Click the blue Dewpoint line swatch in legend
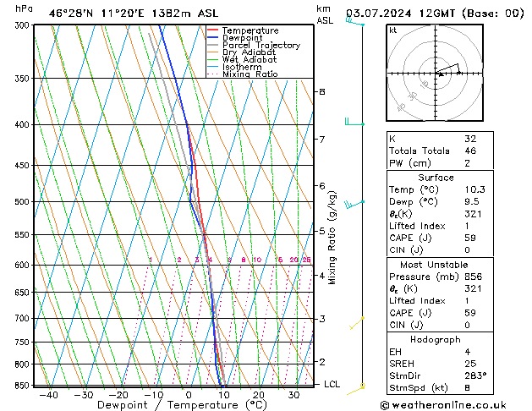The width and height of the screenshot is (532, 411). click(x=212, y=38)
